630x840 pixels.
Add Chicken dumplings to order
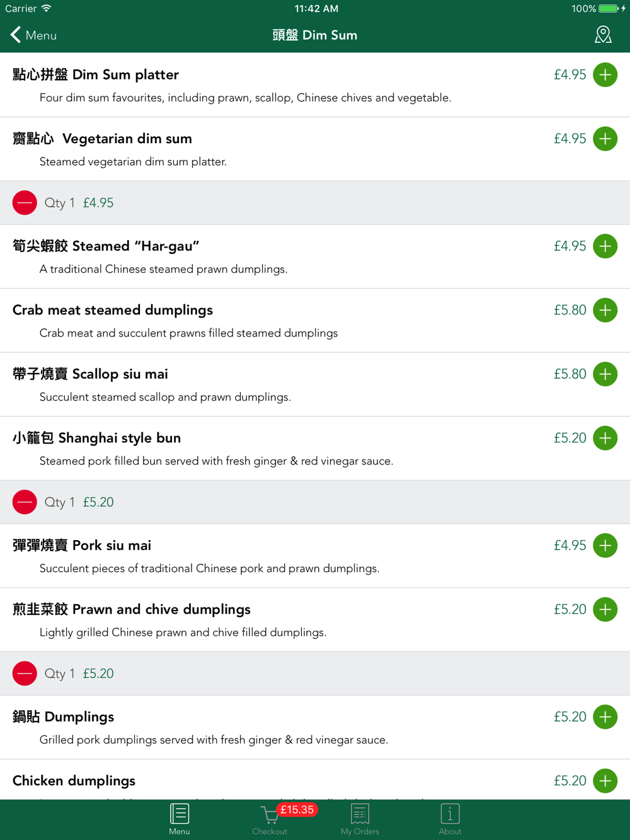605,781
